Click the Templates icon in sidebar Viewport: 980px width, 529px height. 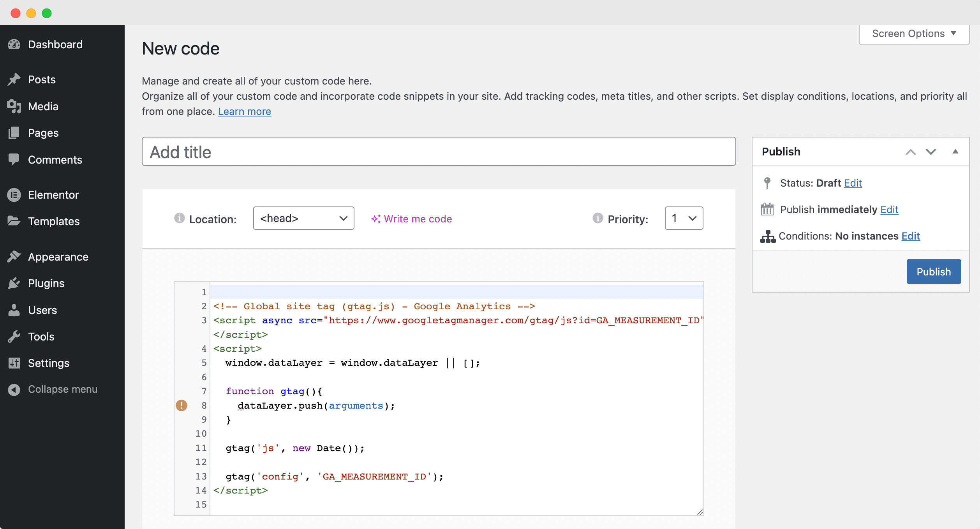14,221
